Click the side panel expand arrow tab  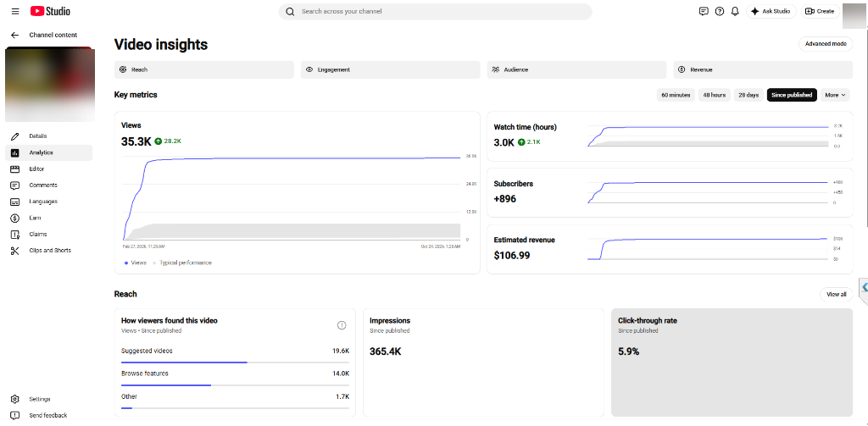click(864, 288)
